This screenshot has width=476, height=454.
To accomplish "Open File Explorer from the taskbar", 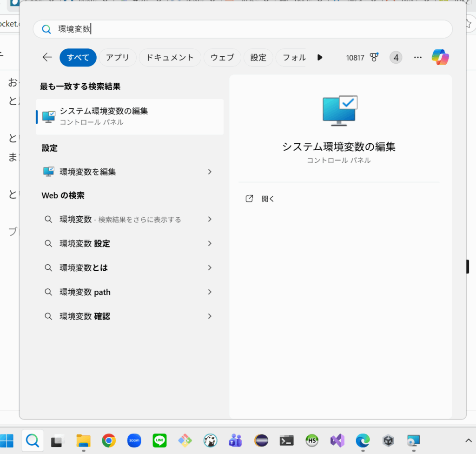I will (83, 440).
